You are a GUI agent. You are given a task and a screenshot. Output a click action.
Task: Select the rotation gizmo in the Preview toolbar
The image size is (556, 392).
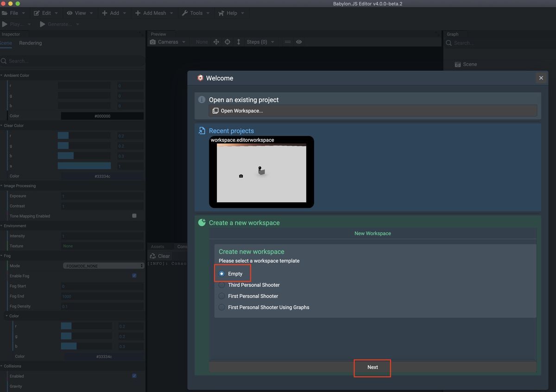click(x=227, y=42)
